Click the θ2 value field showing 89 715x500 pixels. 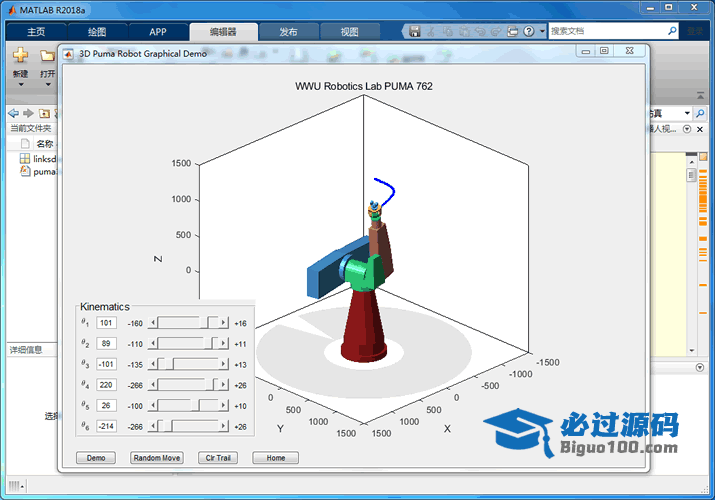pos(106,343)
